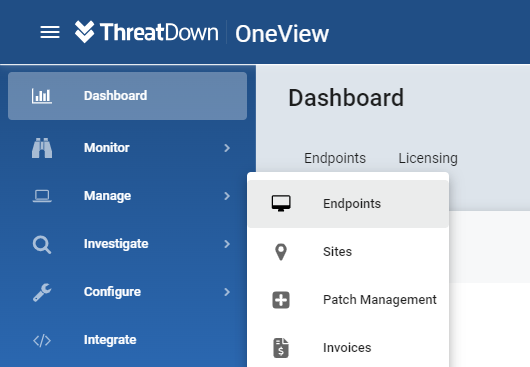Screen dimensions: 530x367
Task: Expand the Monitor submenu chevron
Action: 227,148
